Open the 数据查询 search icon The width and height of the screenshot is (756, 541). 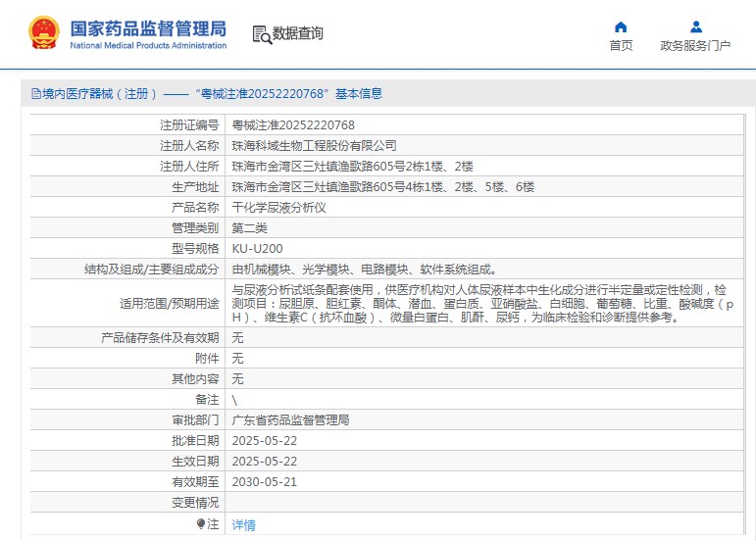(x=262, y=34)
